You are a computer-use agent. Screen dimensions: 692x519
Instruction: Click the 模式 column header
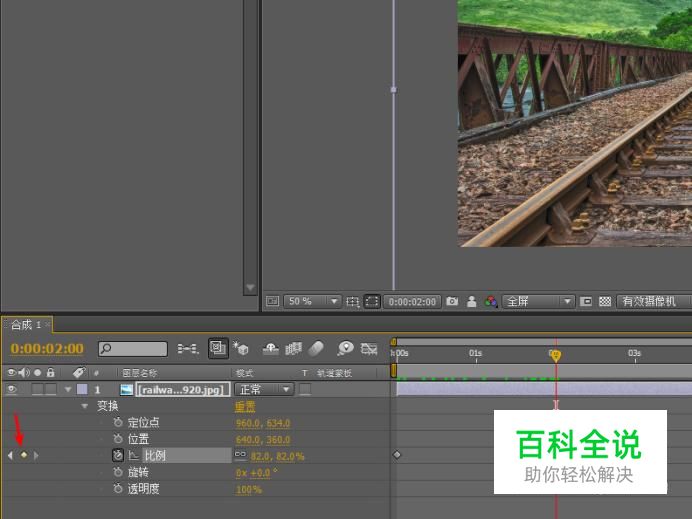tap(244, 373)
